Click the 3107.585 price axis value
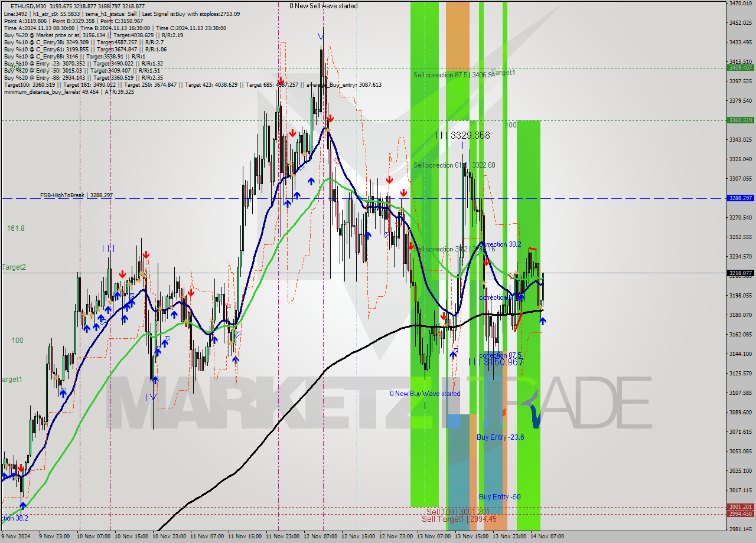 [x=740, y=392]
